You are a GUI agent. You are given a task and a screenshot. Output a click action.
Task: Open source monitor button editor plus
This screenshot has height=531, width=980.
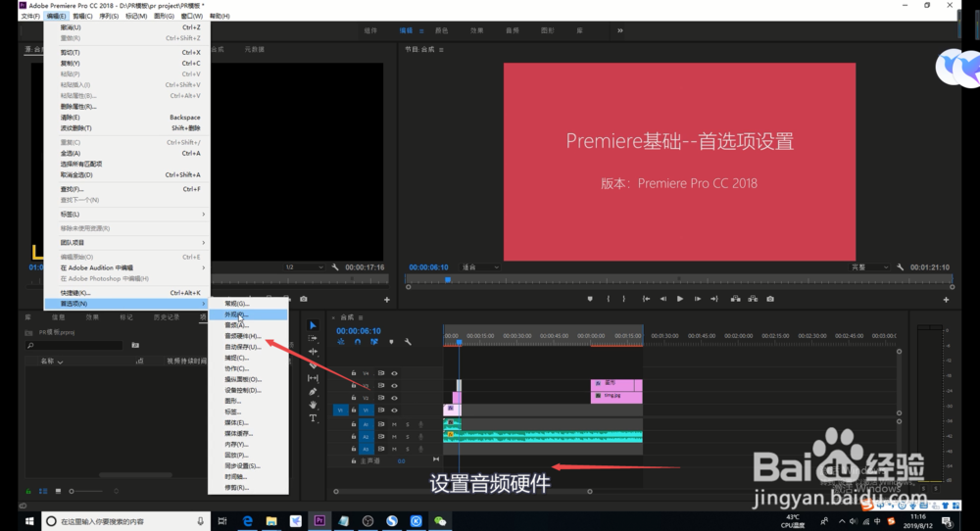(x=387, y=300)
